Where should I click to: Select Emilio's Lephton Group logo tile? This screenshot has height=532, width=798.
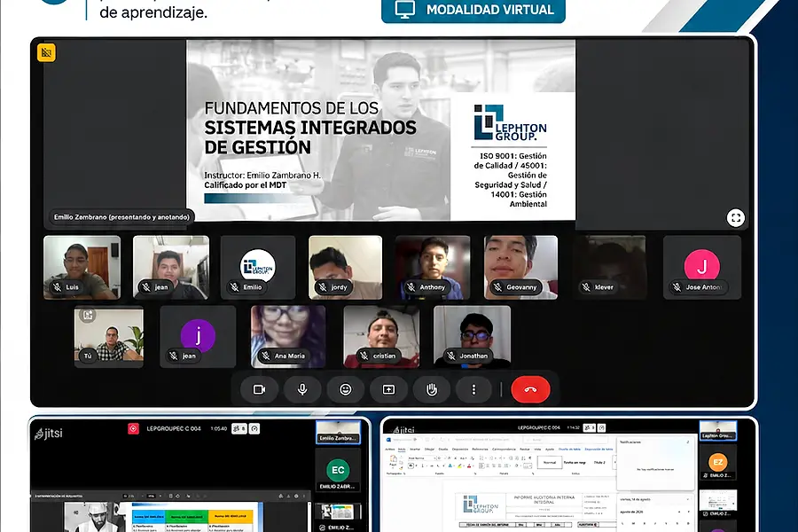pos(258,267)
